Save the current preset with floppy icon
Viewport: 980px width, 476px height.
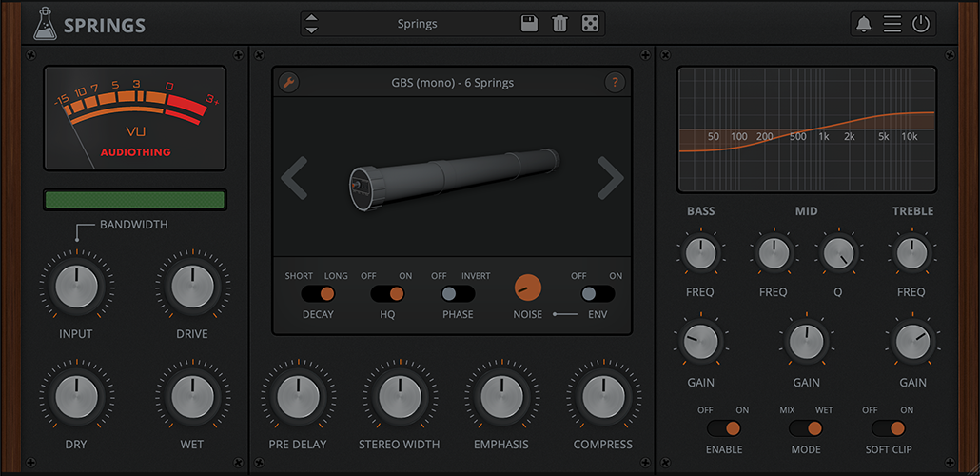point(529,25)
